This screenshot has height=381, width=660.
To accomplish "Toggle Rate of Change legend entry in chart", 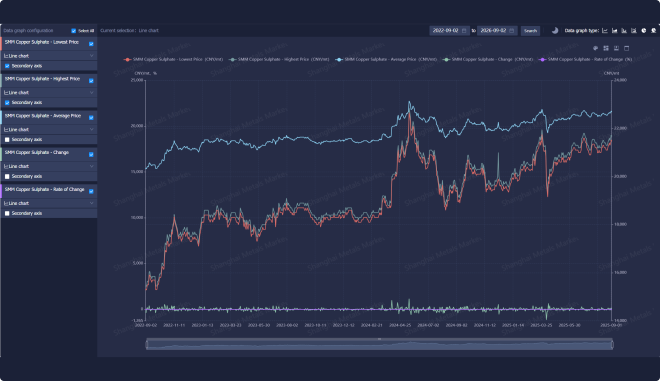I will point(585,59).
